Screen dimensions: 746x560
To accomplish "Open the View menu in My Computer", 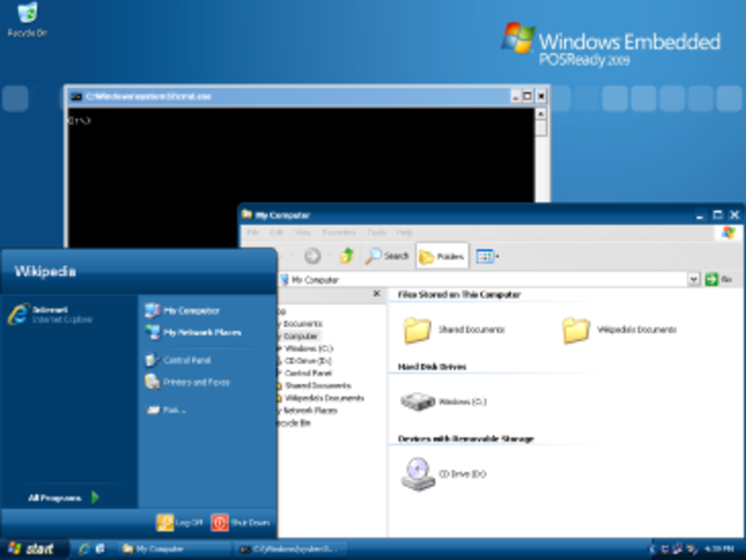I will 302,232.
